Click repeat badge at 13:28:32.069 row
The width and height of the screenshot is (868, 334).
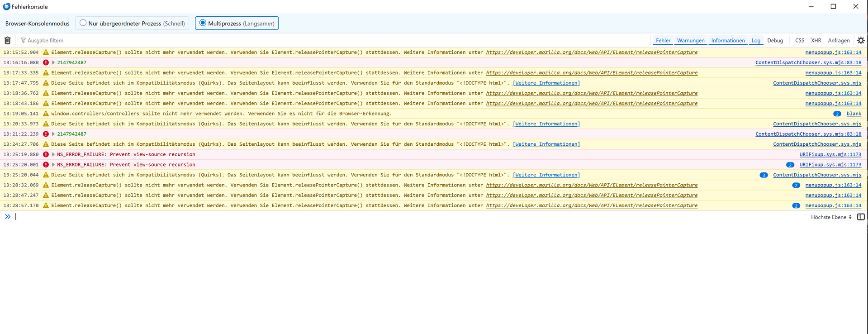click(796, 185)
